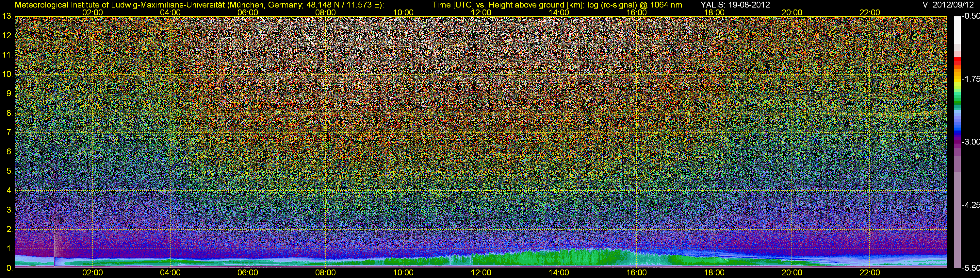Click the green boundary layer plume near 14:00
Image resolution: width=980 pixels, height=278 pixels.
point(559,257)
